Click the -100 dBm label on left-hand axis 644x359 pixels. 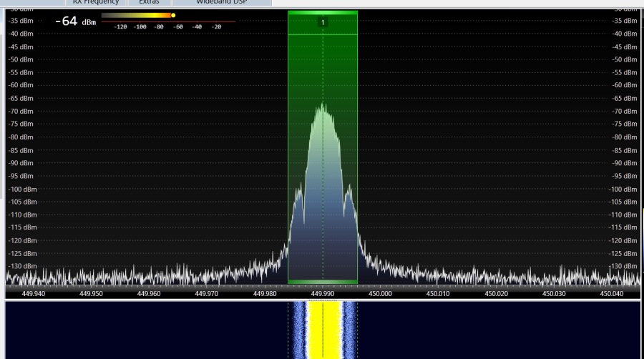point(23,189)
